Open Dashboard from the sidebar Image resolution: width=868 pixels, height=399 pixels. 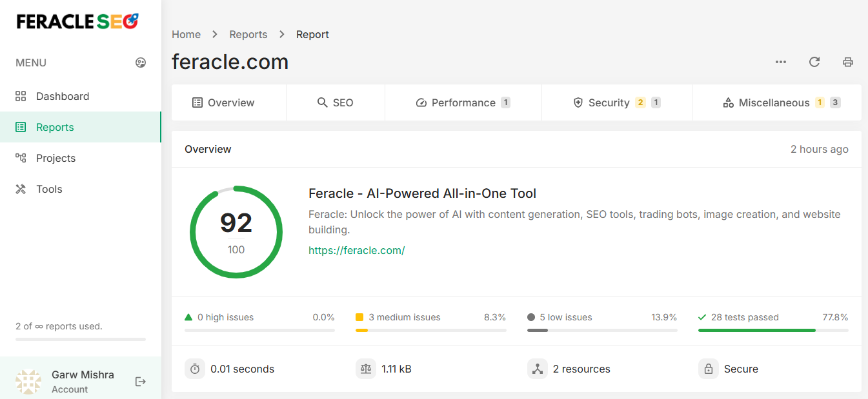point(63,96)
